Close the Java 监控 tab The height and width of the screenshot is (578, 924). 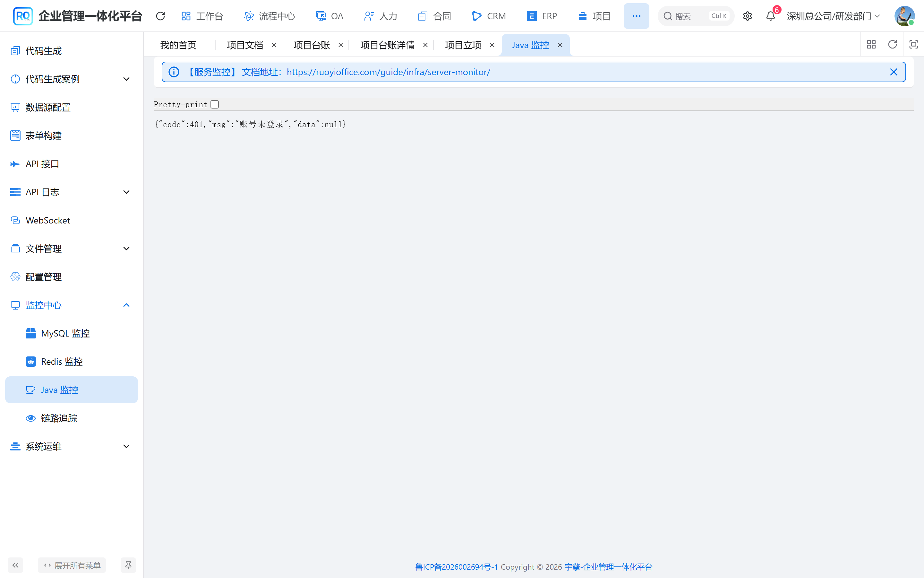point(560,45)
